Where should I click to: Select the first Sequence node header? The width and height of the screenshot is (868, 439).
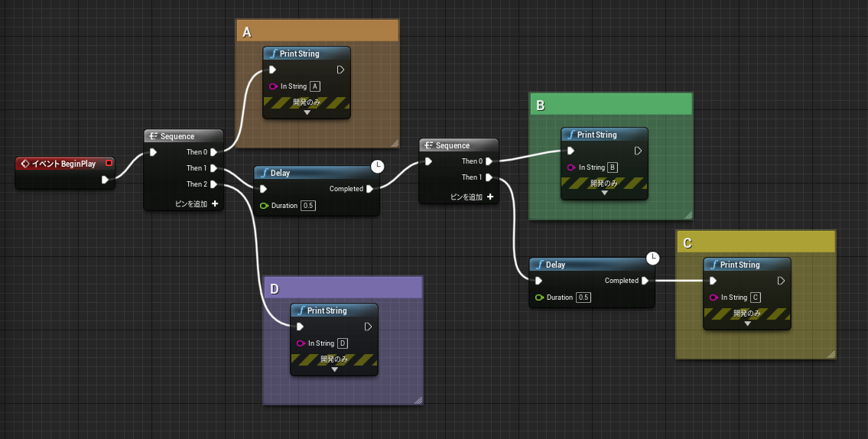click(x=184, y=136)
